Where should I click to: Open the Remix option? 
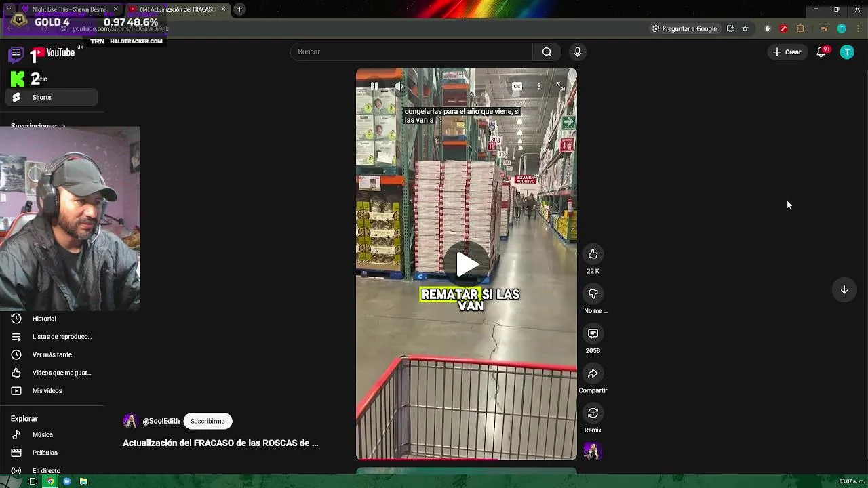[x=593, y=413]
